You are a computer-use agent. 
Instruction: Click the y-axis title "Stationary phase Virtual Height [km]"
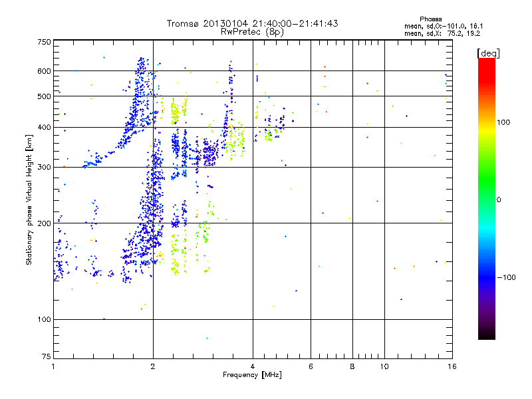[29, 199]
